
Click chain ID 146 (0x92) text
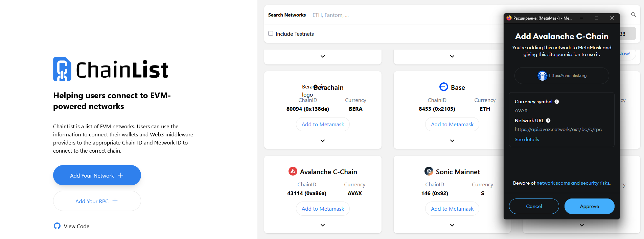point(435,193)
